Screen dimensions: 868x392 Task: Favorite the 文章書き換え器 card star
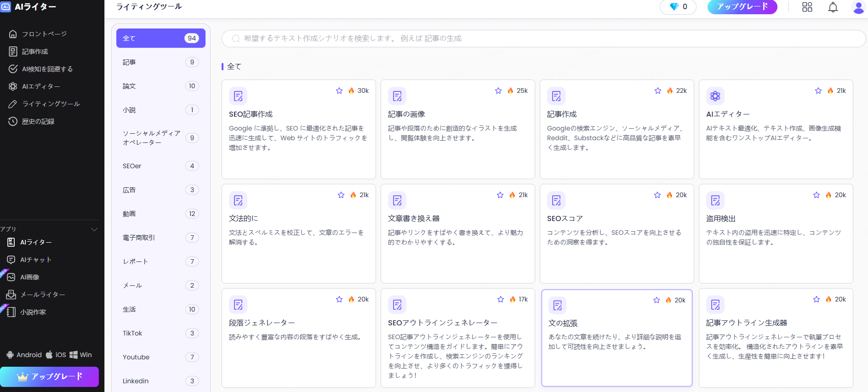[500, 195]
